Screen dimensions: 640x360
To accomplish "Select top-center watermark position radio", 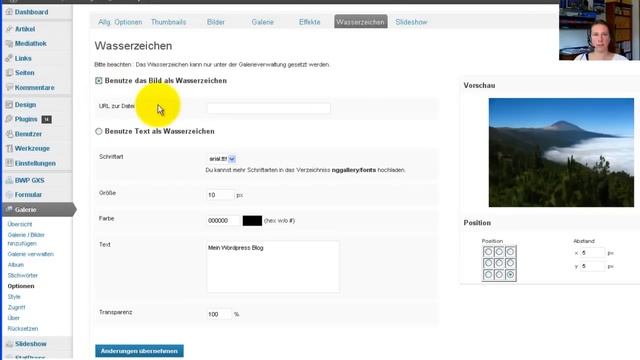I will pyautogui.click(x=499, y=251).
